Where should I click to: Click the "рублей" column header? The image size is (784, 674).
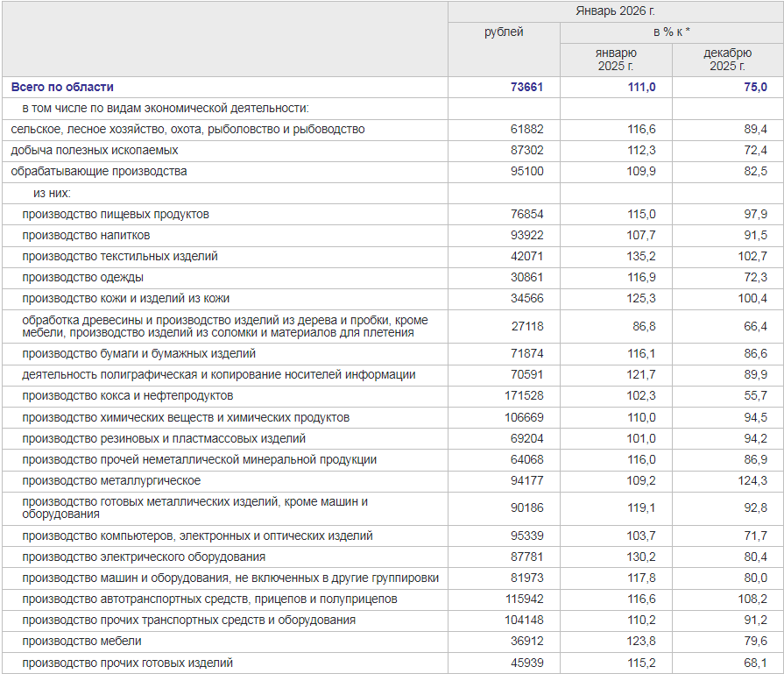click(504, 32)
